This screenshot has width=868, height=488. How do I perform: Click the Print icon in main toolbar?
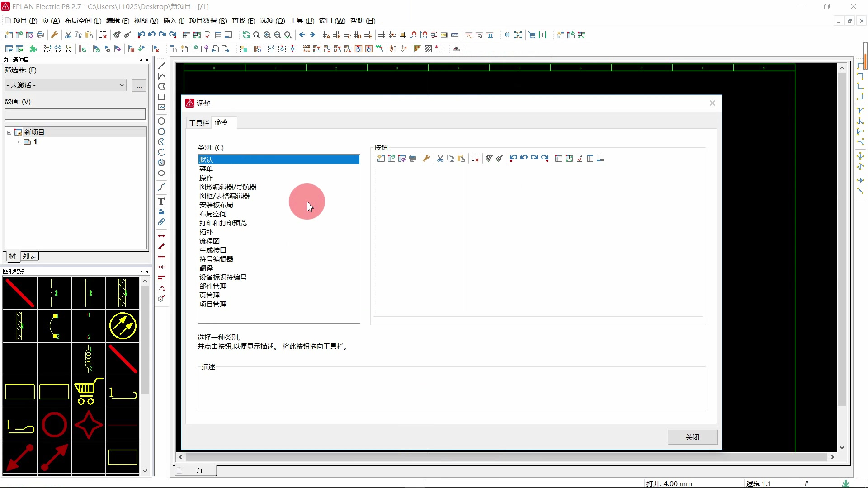pos(40,34)
